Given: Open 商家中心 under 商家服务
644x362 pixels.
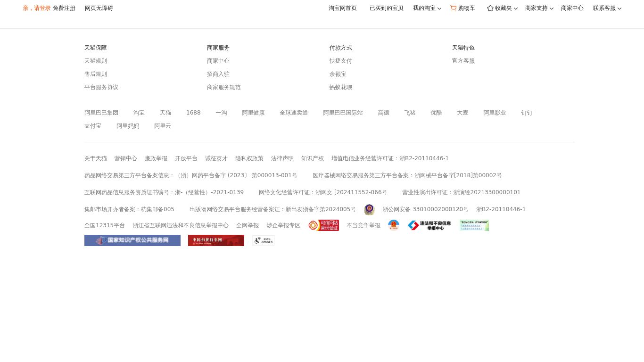Looking at the screenshot, I should [218, 61].
